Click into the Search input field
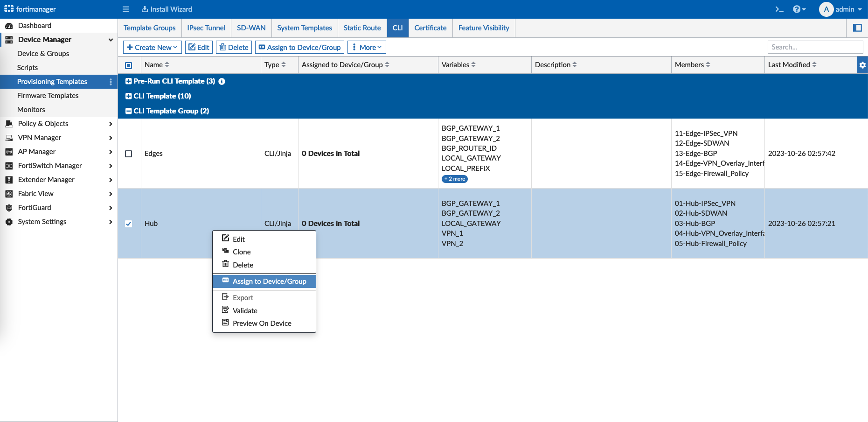Image resolution: width=868 pixels, height=422 pixels. pyautogui.click(x=815, y=47)
